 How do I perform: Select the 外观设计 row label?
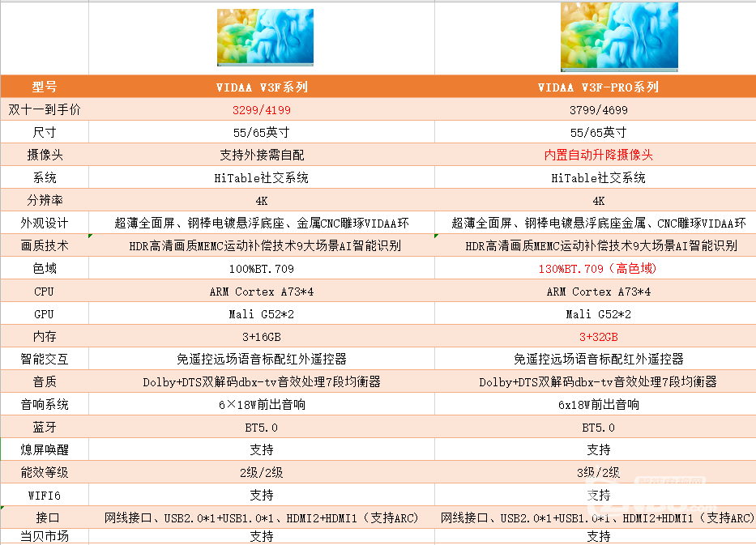point(45,223)
